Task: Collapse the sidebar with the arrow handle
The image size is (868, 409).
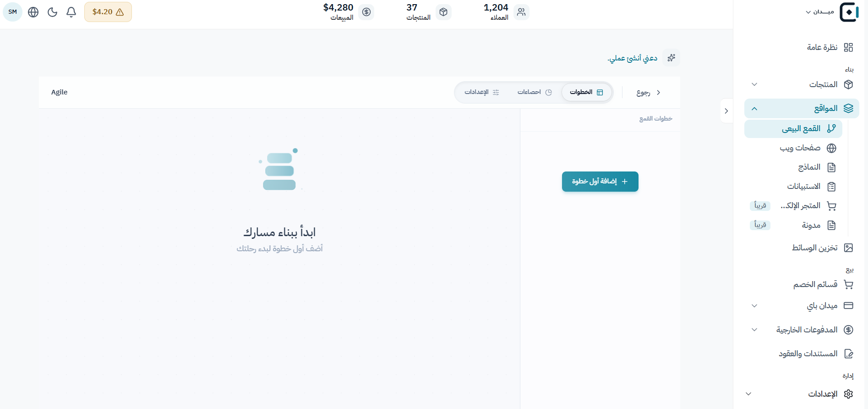Action: point(726,111)
